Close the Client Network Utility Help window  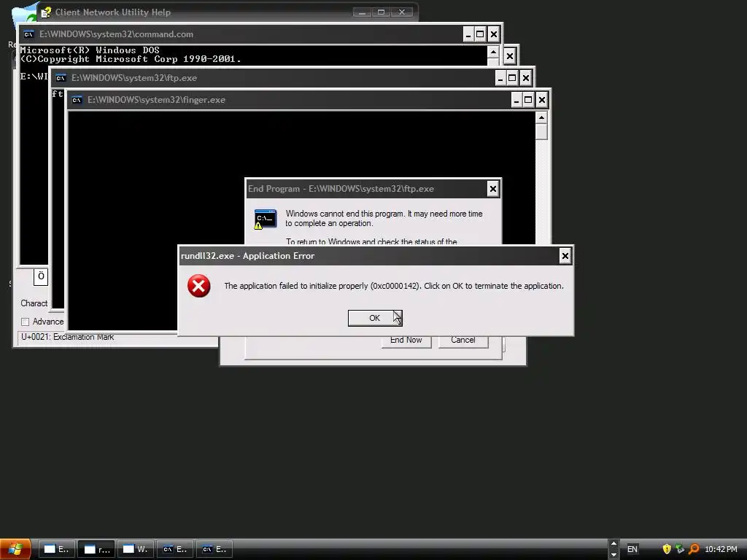402,12
